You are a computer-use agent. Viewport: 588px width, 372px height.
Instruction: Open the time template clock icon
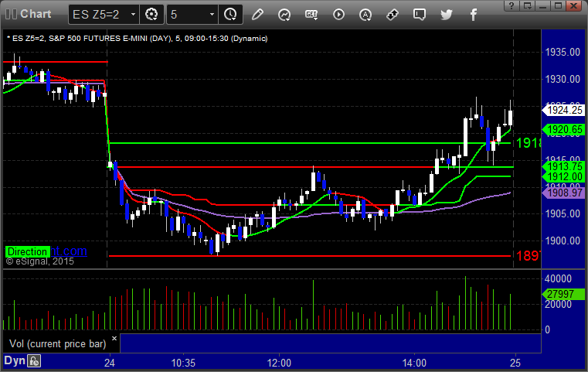coord(230,15)
